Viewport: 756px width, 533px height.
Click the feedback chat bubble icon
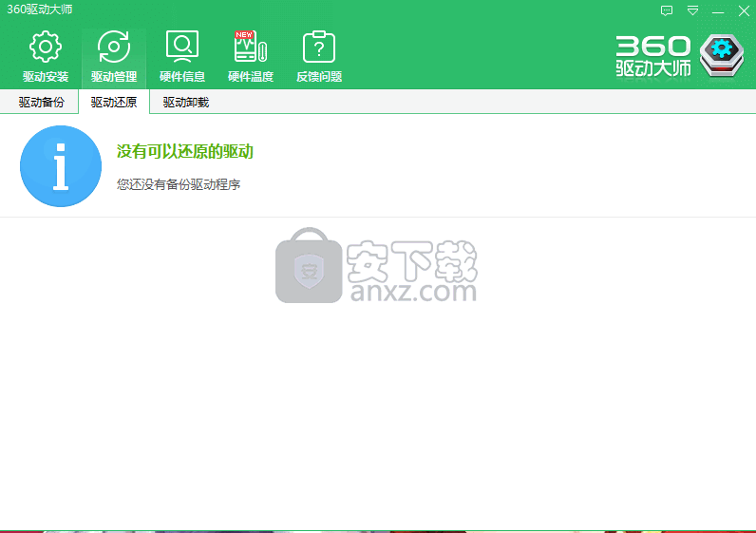[x=667, y=10]
